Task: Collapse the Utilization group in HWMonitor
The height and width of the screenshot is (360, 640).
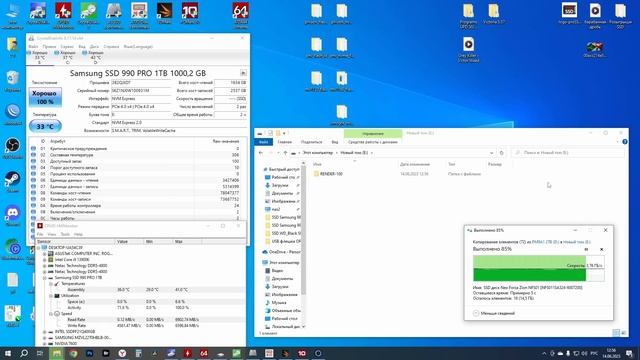Action: (x=51, y=296)
